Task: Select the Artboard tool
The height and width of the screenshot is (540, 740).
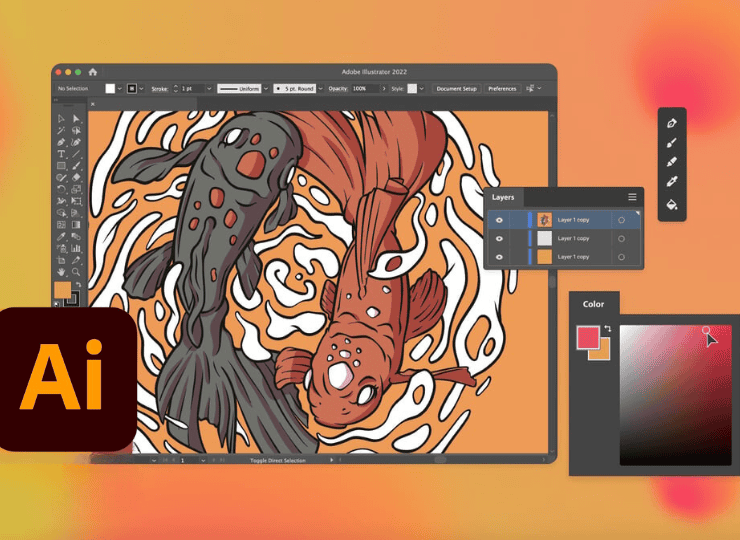Action: [61, 260]
